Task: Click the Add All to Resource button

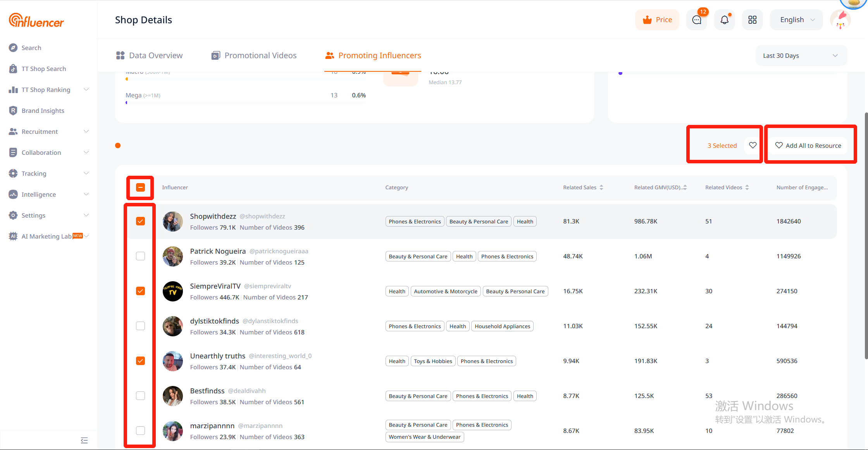Action: coord(808,145)
